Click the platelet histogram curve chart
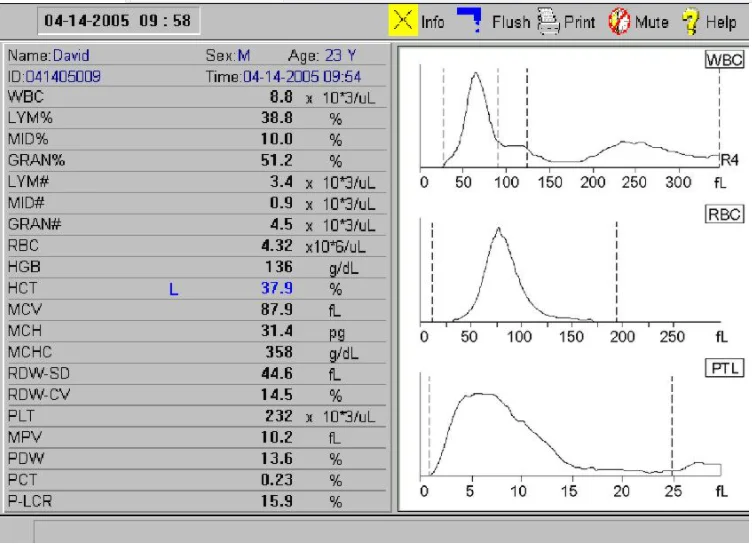 click(x=570, y=430)
